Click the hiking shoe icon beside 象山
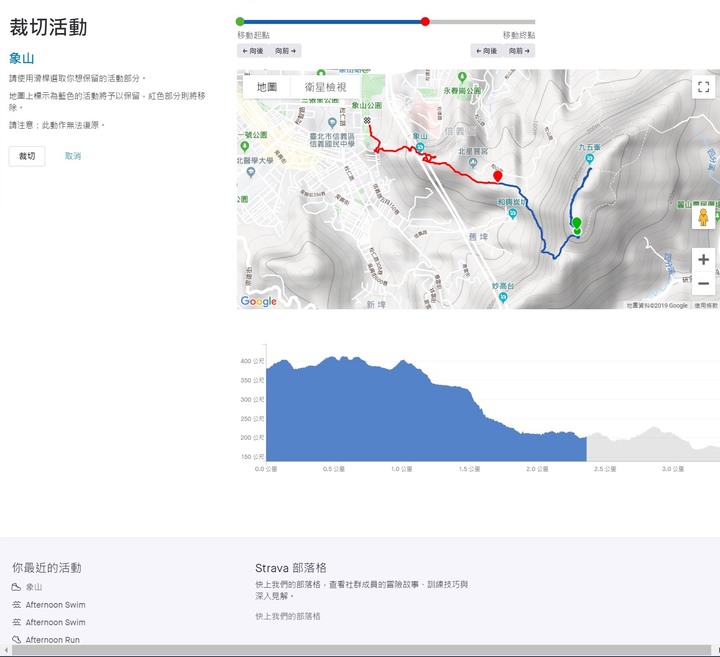 (16, 587)
